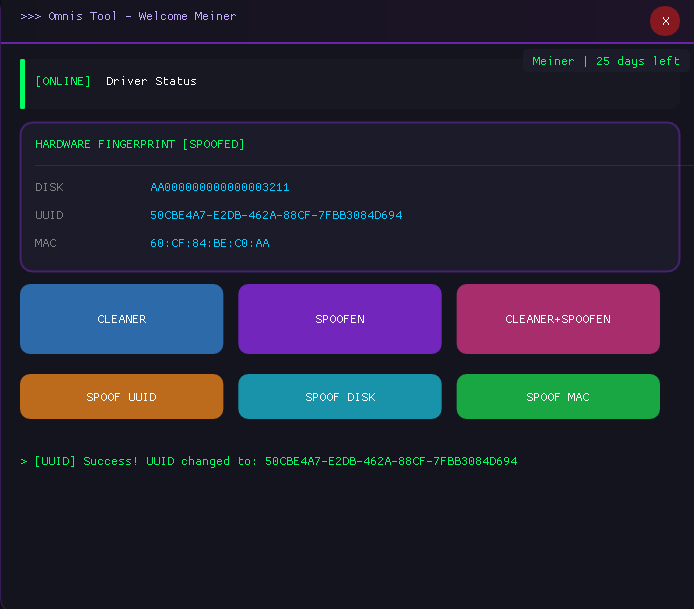This screenshot has height=609, width=694.
Task: Run the purple SPOOFEN button
Action: coord(340,319)
